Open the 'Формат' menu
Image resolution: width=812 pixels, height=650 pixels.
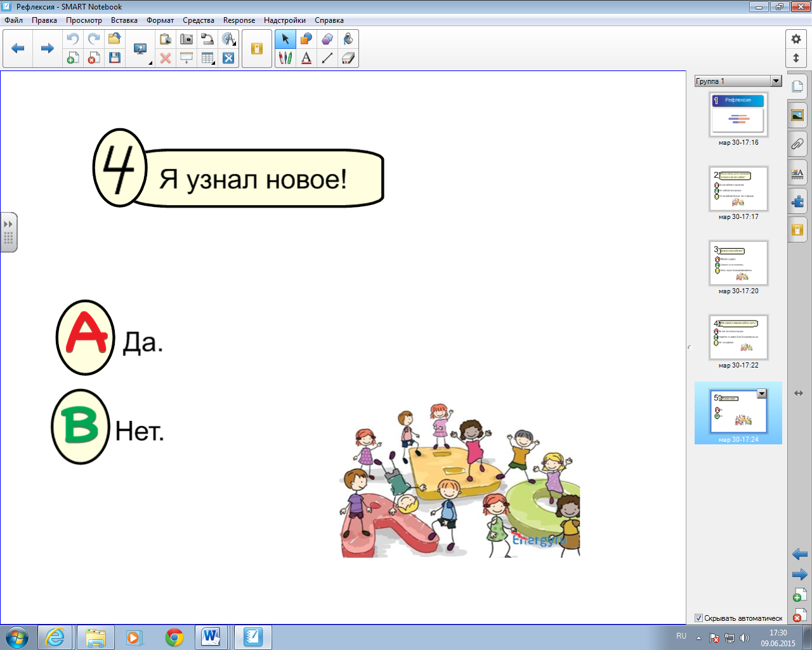tap(160, 20)
